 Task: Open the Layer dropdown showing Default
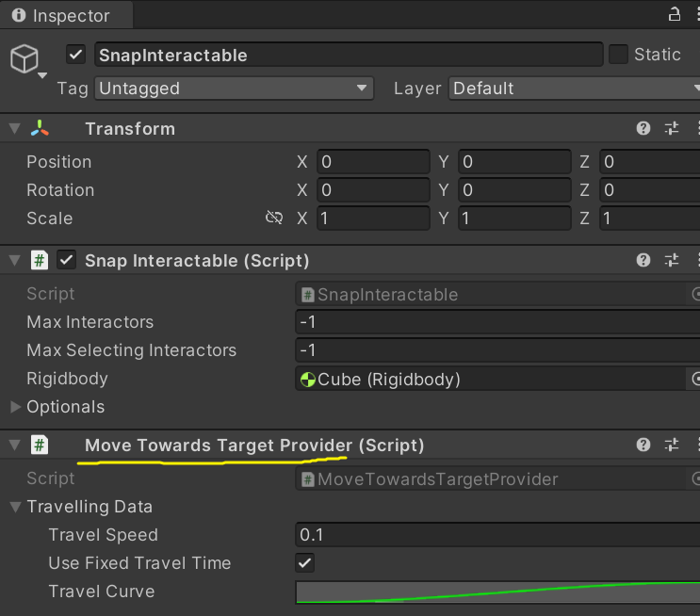574,89
